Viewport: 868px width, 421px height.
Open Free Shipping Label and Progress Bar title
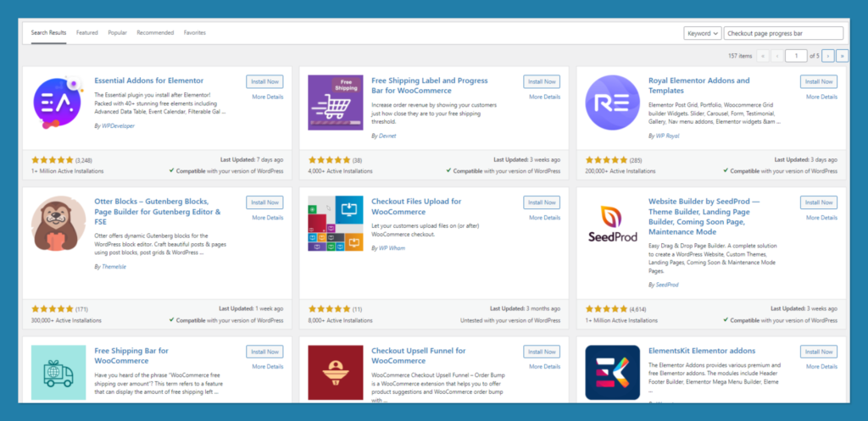[x=430, y=86]
